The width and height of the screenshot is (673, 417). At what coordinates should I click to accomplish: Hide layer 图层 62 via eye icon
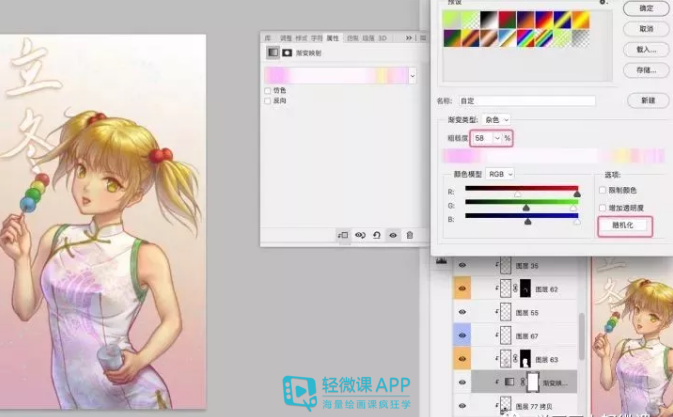[462, 288]
